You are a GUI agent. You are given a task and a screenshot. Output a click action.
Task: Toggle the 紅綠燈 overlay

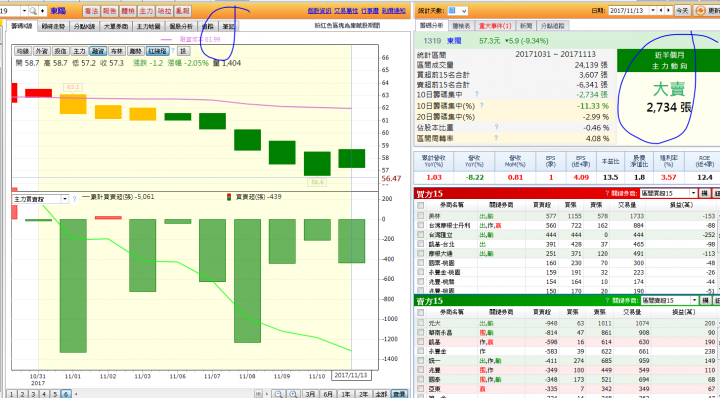pos(158,51)
